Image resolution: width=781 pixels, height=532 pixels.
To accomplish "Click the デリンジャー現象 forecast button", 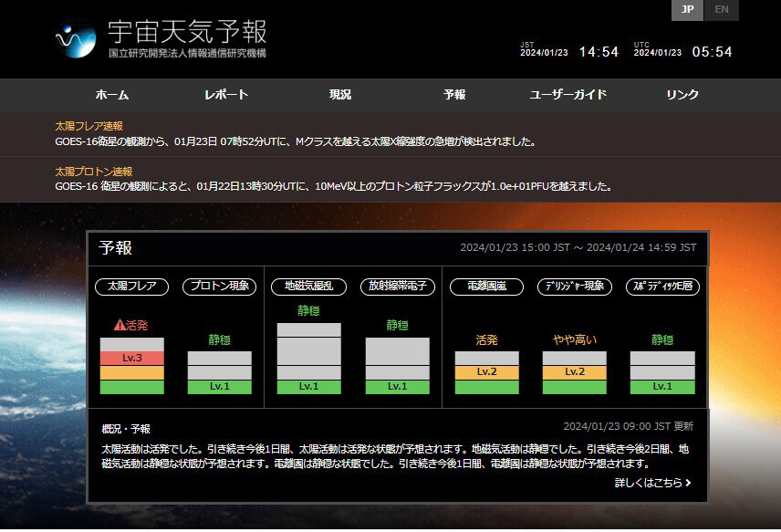I will tap(575, 287).
